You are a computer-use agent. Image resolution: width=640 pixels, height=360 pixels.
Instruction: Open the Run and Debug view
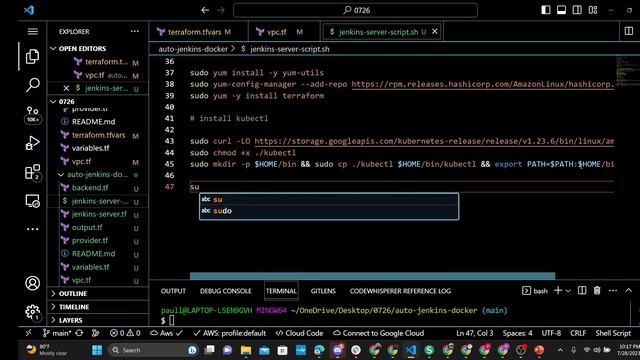point(32,143)
